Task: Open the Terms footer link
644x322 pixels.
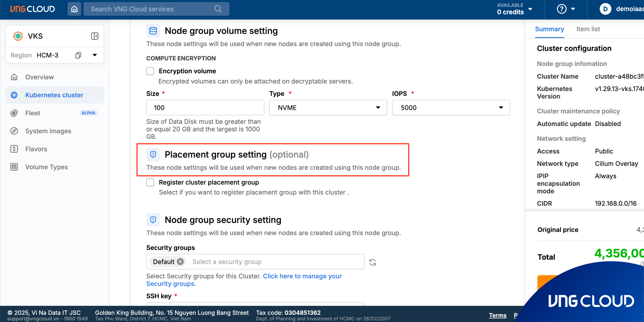Action: click(497, 315)
